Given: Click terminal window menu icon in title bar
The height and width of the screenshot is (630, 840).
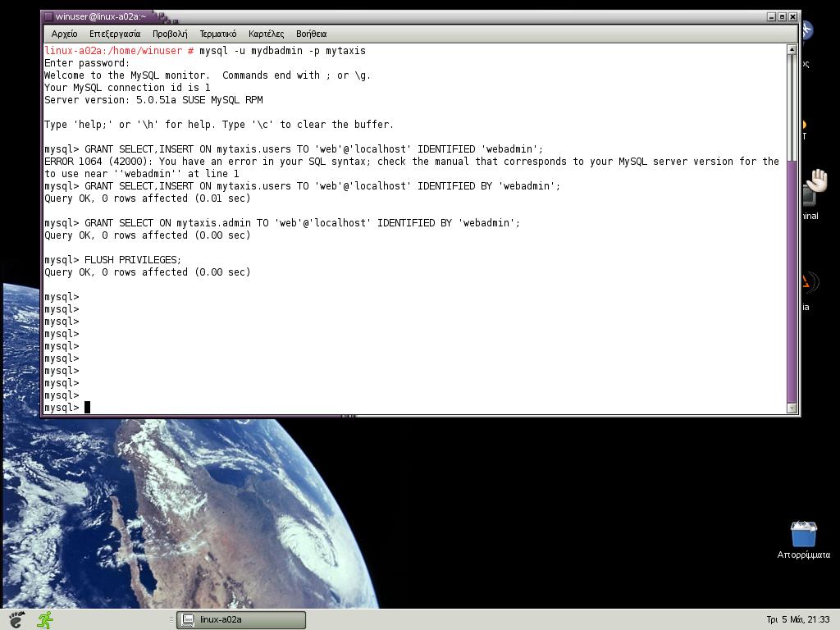Looking at the screenshot, I should click(x=48, y=16).
